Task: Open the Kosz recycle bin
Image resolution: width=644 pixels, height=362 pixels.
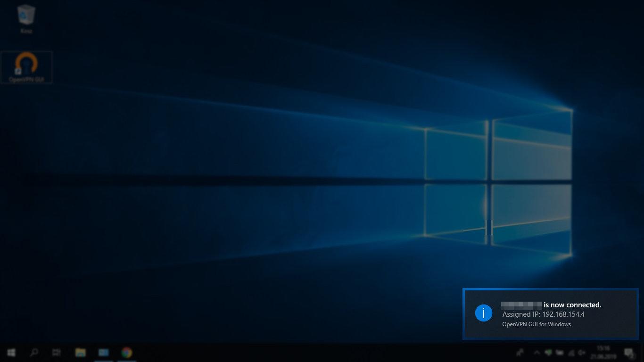Action: pyautogui.click(x=26, y=16)
